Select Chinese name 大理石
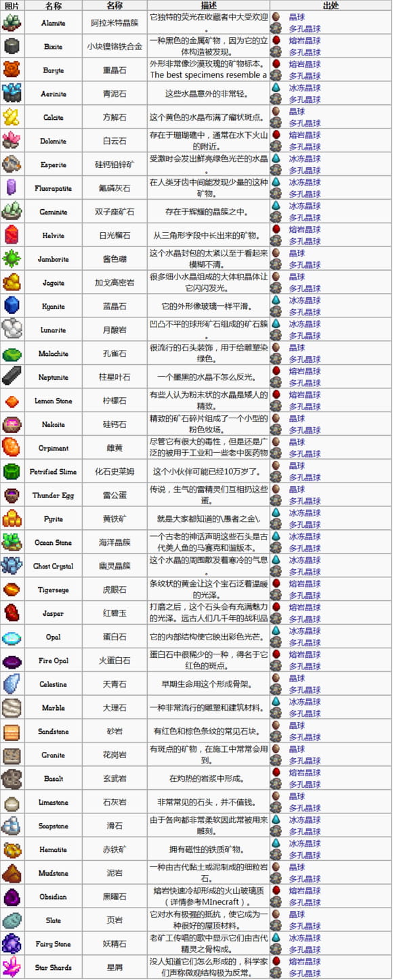 [115, 708]
